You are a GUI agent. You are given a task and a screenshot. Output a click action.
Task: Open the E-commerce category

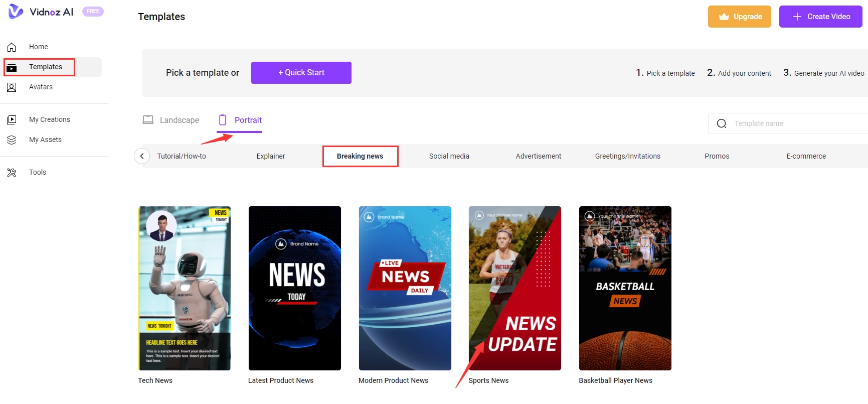coord(806,157)
